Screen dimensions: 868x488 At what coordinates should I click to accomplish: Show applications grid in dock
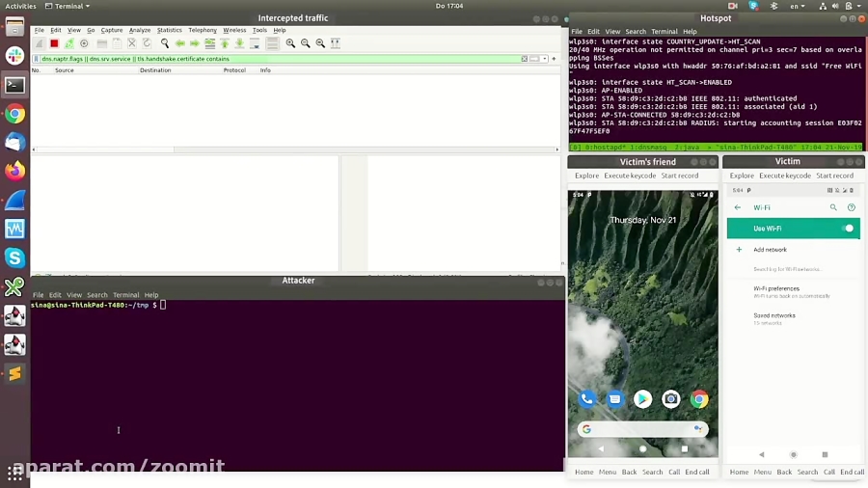(14, 473)
